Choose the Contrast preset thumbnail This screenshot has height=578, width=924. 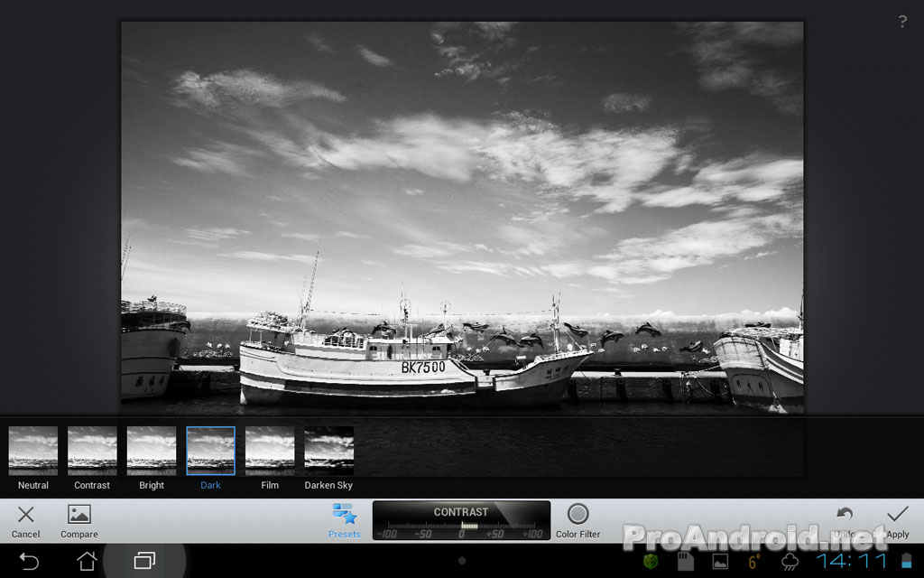(x=92, y=451)
